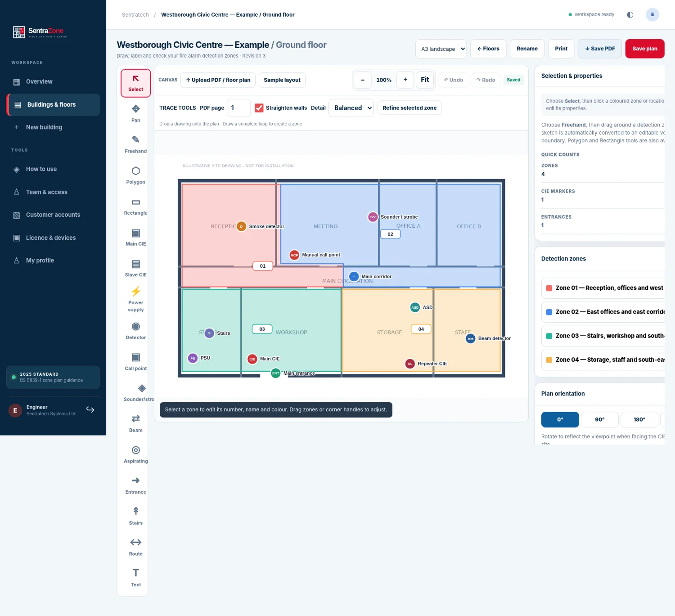Select the Slave CIE tool
Viewport: 675px width, 616px height.
pos(135,268)
